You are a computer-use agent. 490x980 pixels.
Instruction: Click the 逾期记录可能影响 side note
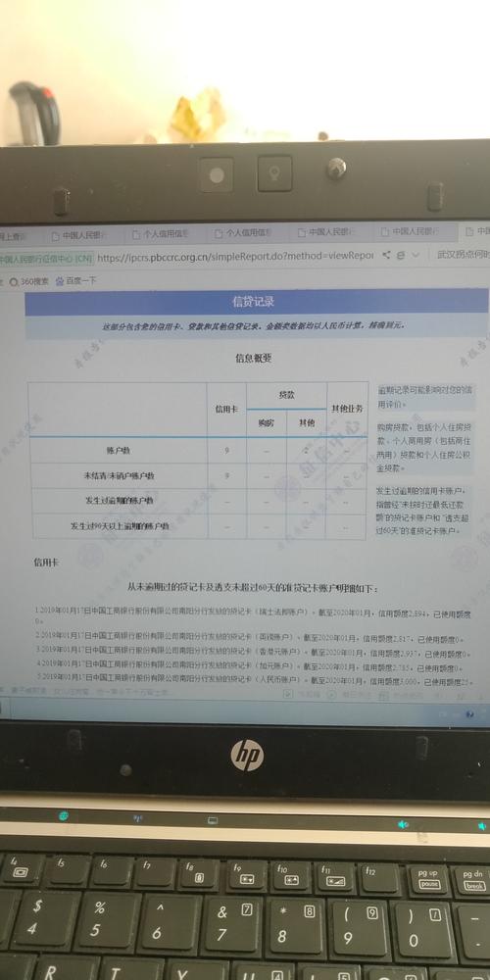point(425,396)
